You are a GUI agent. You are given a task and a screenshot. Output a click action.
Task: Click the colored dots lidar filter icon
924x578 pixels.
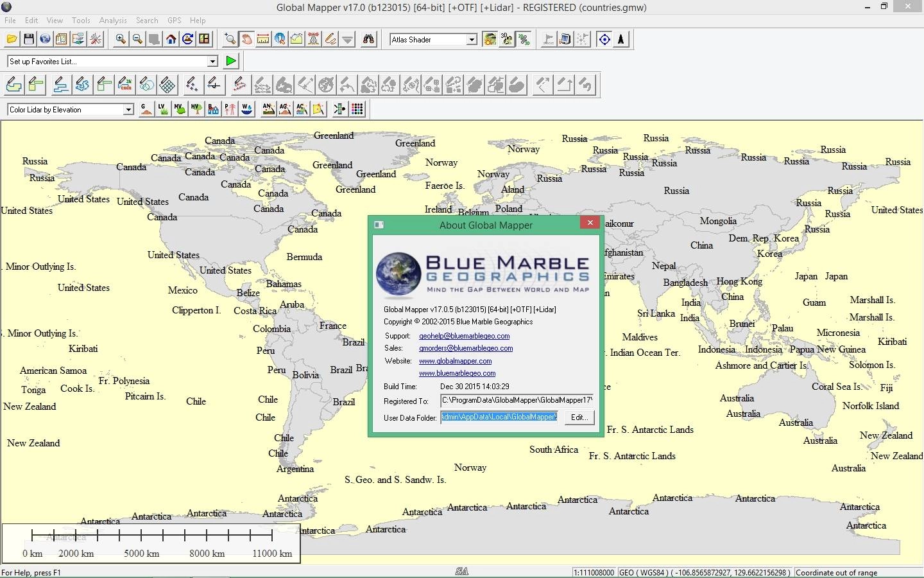coord(357,109)
